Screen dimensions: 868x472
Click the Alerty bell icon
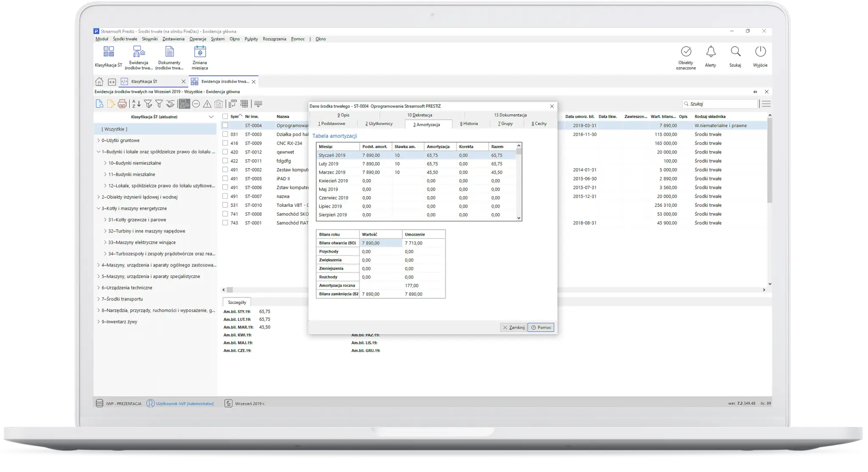(x=711, y=52)
